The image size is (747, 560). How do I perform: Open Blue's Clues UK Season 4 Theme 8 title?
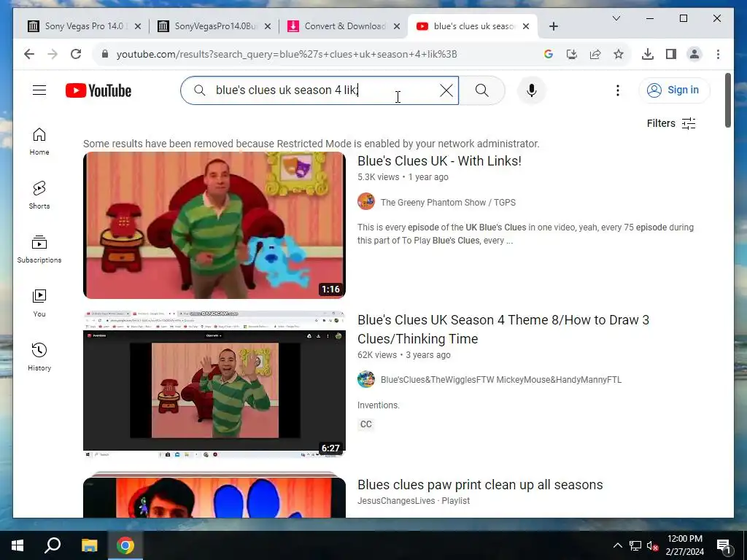[503, 329]
